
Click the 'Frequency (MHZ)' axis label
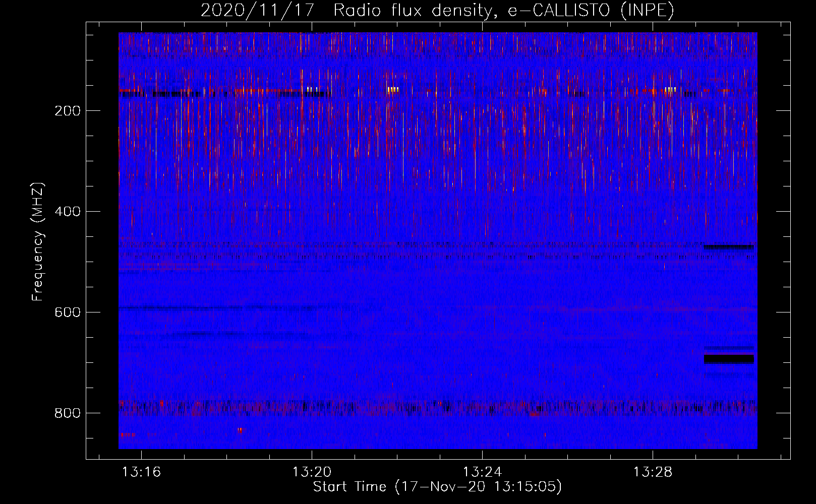pos(38,242)
